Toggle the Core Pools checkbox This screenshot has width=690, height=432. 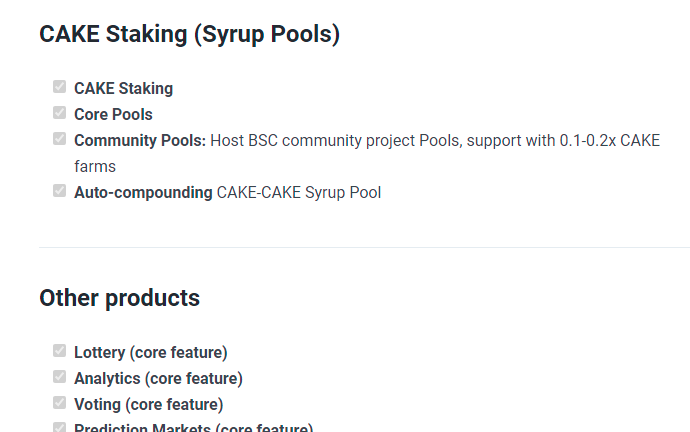[59, 113]
